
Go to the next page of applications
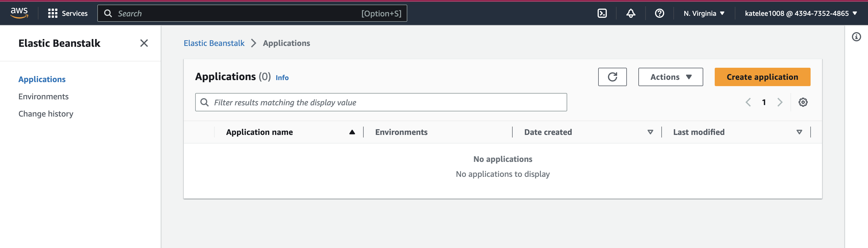click(x=780, y=102)
